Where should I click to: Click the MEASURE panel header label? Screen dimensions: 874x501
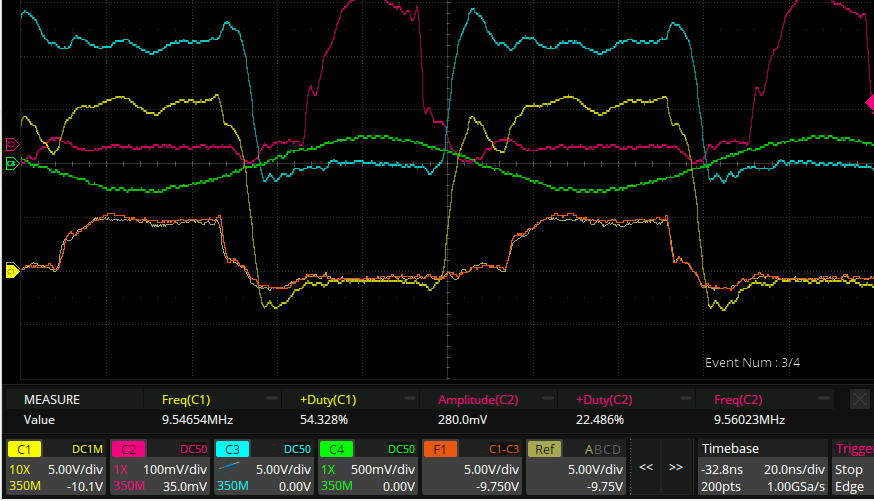coord(51,399)
